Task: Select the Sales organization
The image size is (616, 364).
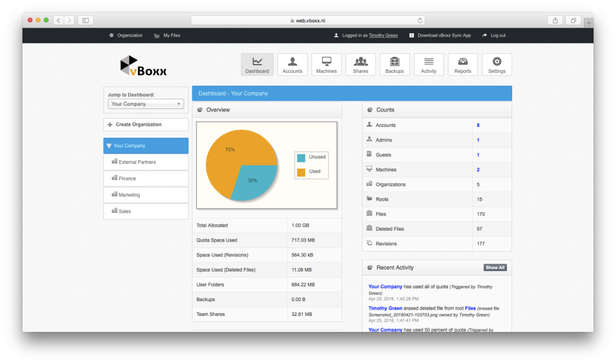Action: point(146,211)
